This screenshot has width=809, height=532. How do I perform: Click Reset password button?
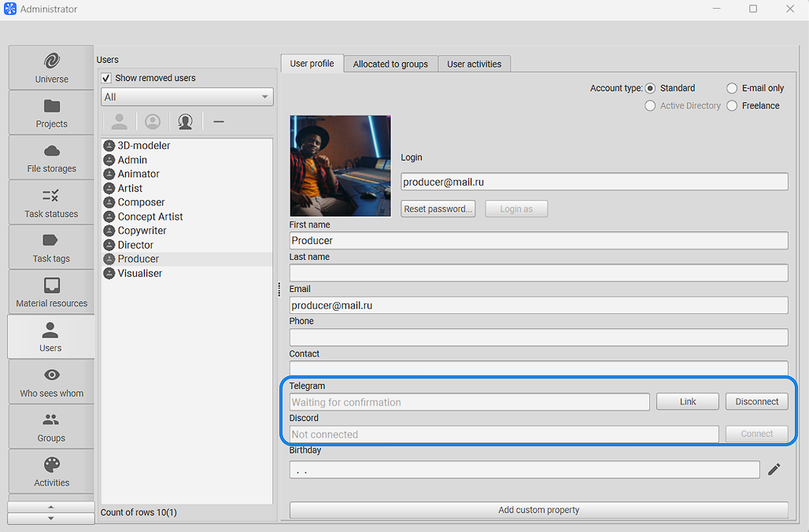pyautogui.click(x=438, y=209)
